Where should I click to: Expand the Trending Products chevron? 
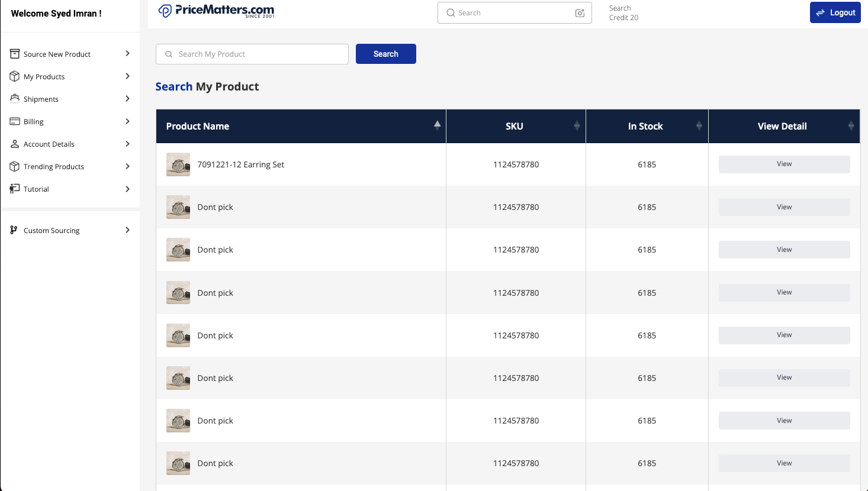tap(127, 166)
